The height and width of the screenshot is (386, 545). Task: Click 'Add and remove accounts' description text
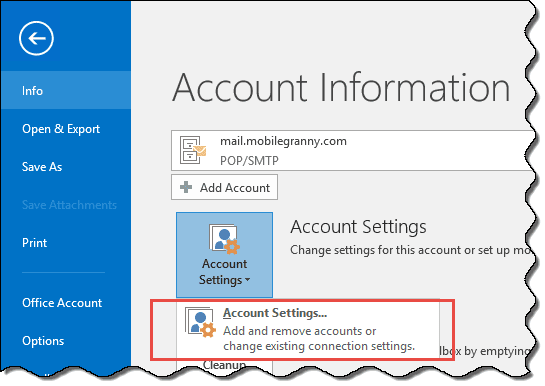(319, 338)
